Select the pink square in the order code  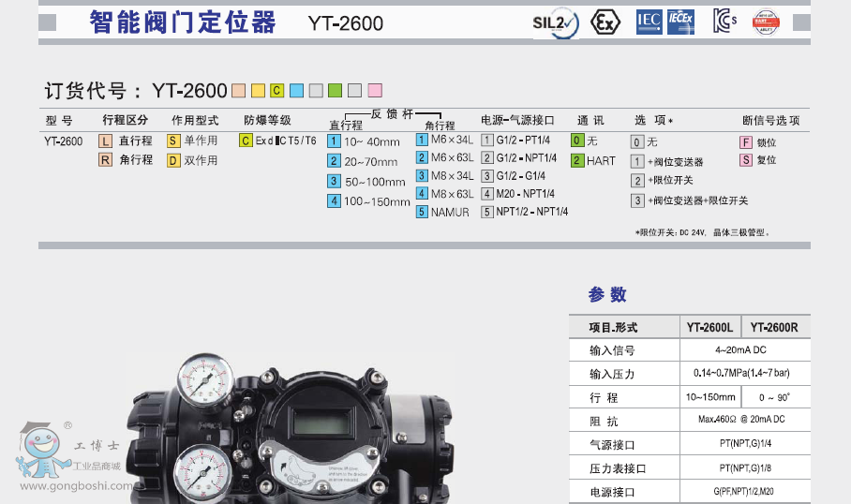(x=375, y=91)
